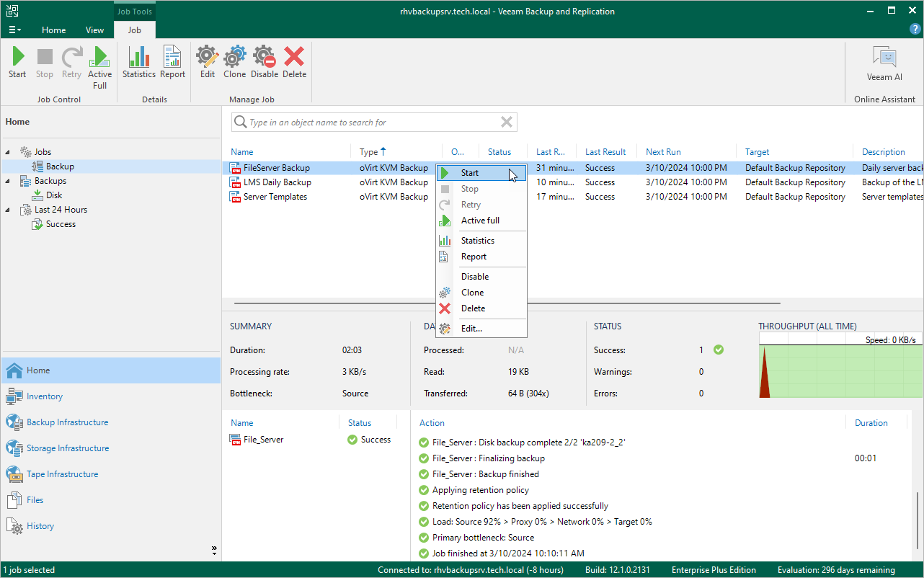Open the Report ribbon button

[173, 63]
